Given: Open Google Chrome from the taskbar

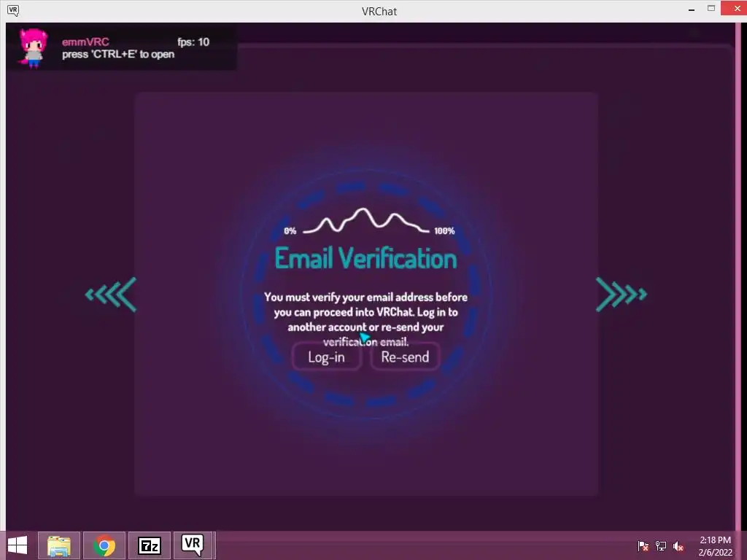Looking at the screenshot, I should pyautogui.click(x=104, y=545).
